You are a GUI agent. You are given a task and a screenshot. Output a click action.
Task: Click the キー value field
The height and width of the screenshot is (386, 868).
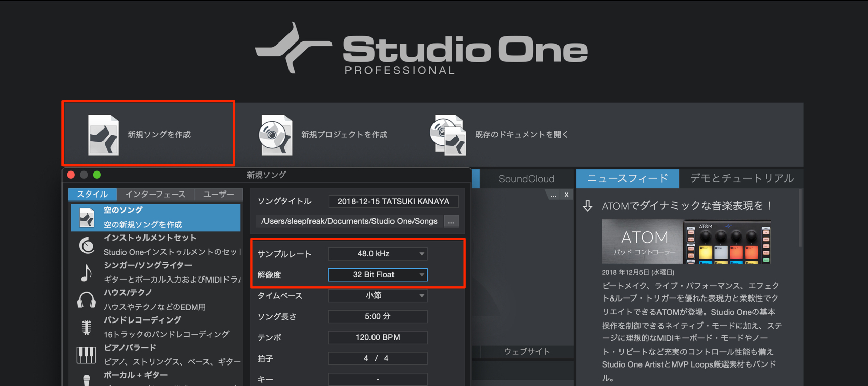click(x=378, y=379)
